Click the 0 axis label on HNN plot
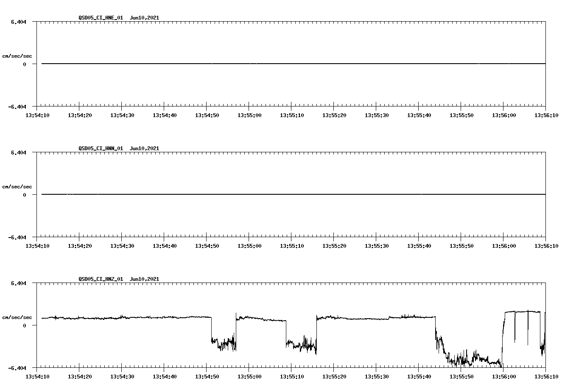The image size is (576, 392). pos(25,195)
